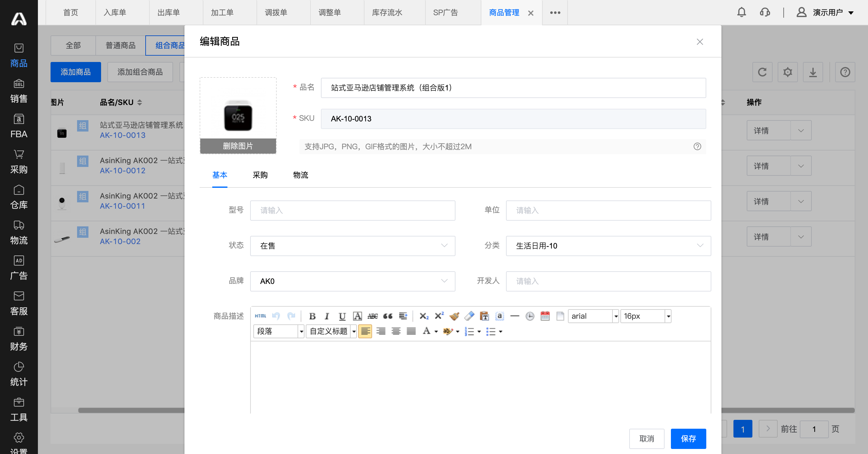The height and width of the screenshot is (454, 868).
Task: Open headset customer support icon
Action: pos(765,12)
